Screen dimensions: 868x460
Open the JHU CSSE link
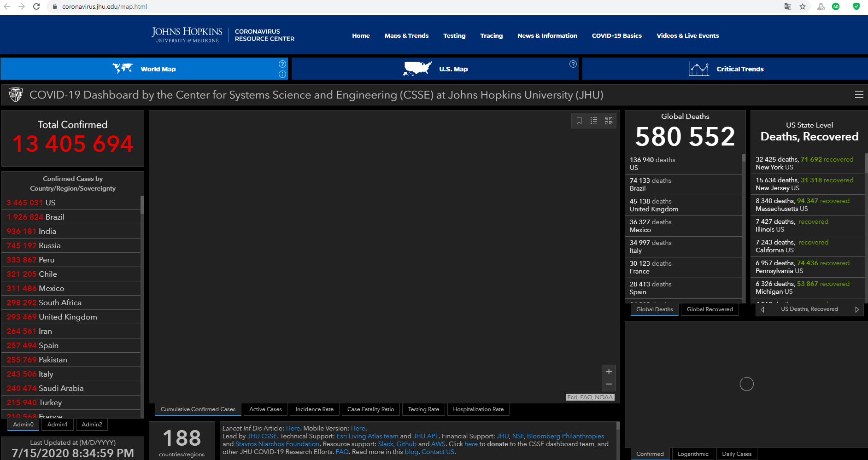[262, 436]
